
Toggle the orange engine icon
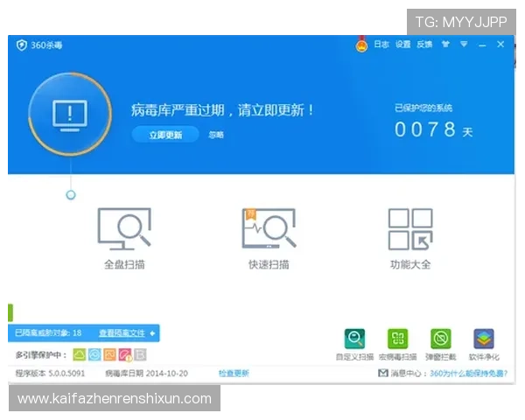110,354
